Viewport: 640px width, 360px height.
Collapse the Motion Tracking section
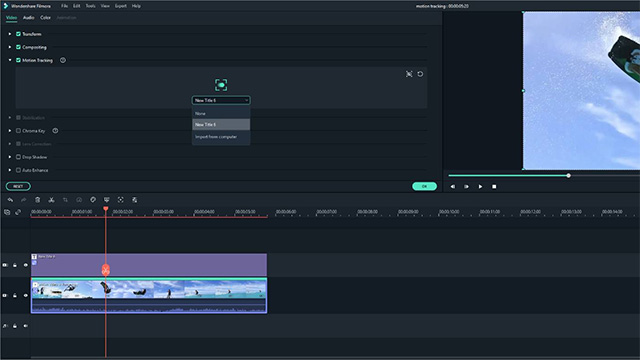[10, 60]
